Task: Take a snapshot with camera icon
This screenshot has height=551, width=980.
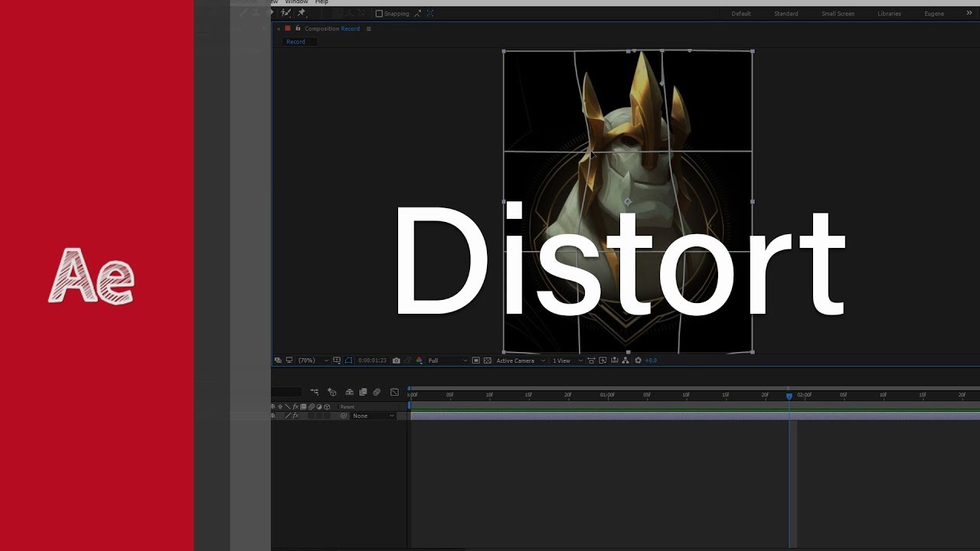Action: tap(396, 360)
